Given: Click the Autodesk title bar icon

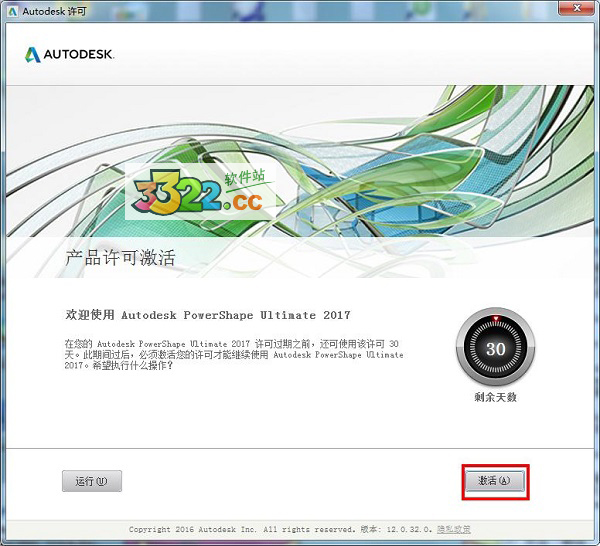Looking at the screenshot, I should 13,11.
